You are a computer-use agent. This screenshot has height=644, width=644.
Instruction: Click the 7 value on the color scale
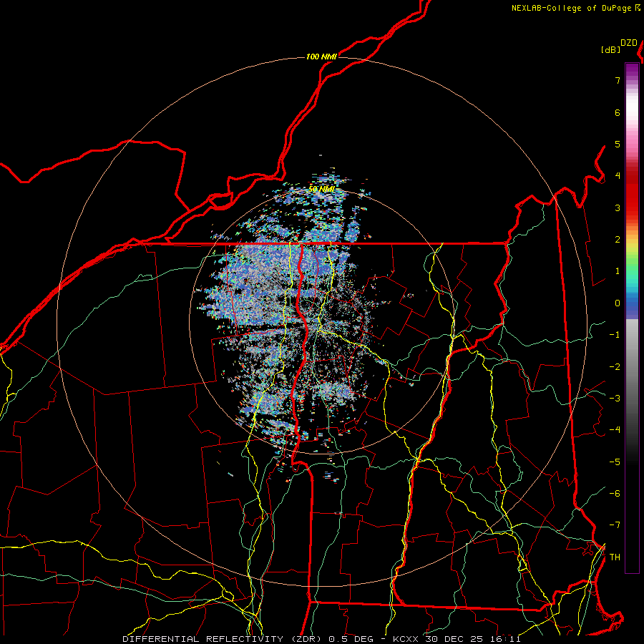coord(618,80)
